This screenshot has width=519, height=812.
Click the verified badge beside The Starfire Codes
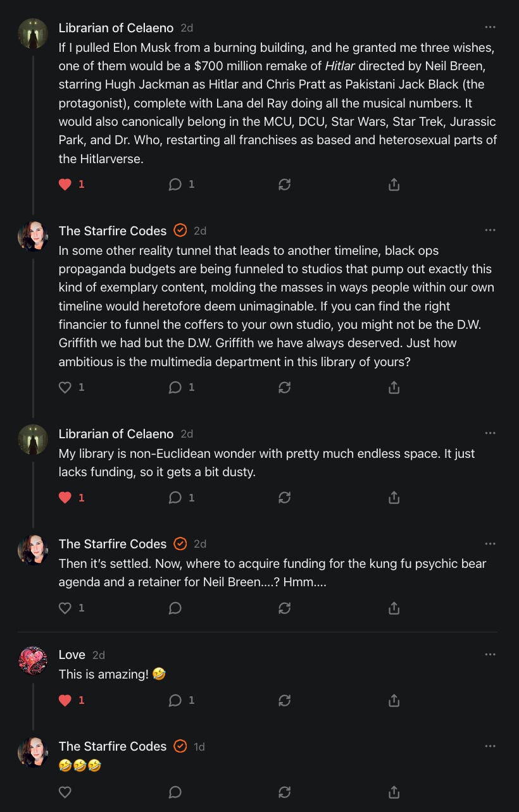(x=180, y=231)
